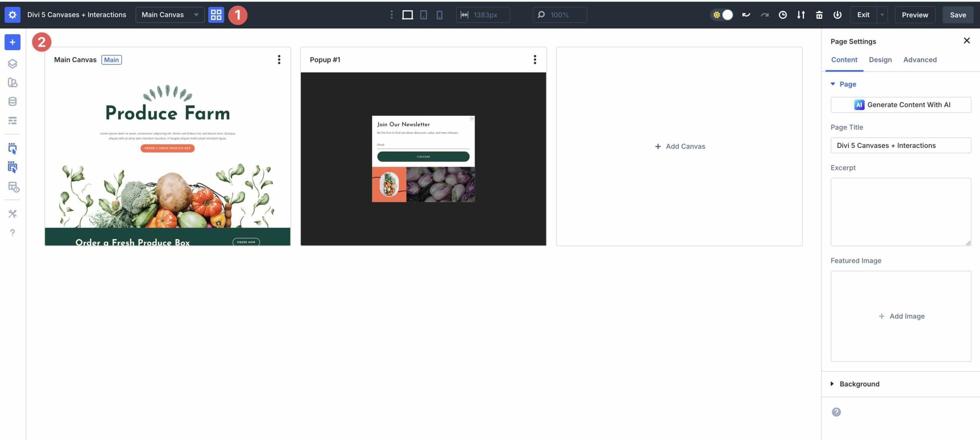980x440 pixels.
Task: Toggle the light/dark mode switch
Action: (x=721, y=15)
